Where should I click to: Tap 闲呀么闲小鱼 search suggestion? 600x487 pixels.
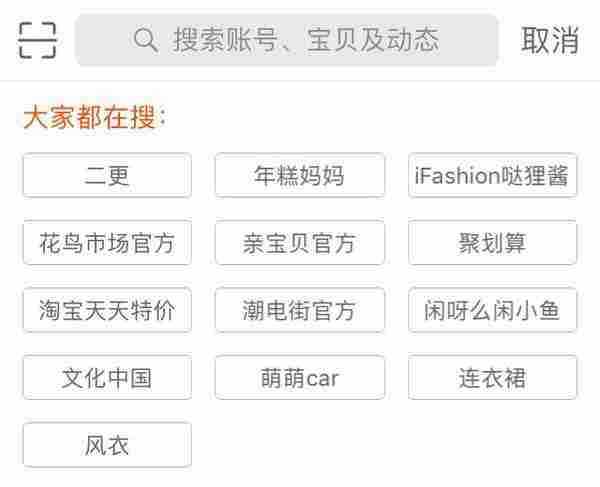(492, 310)
